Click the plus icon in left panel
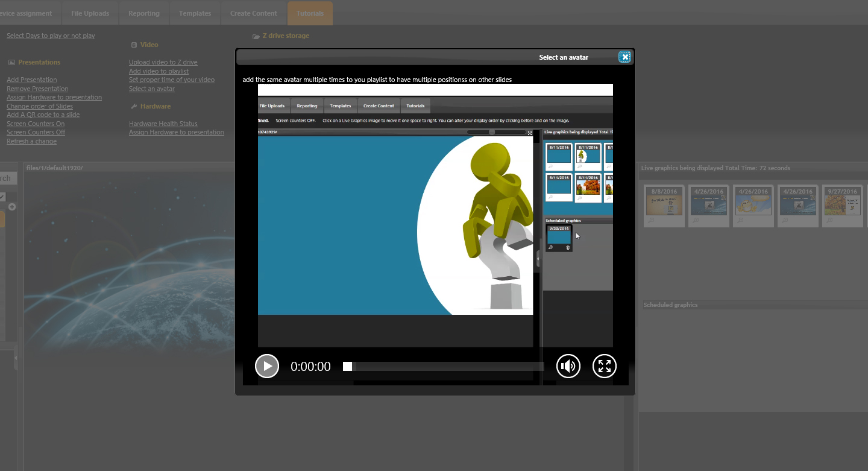This screenshot has width=868, height=471. click(11, 207)
